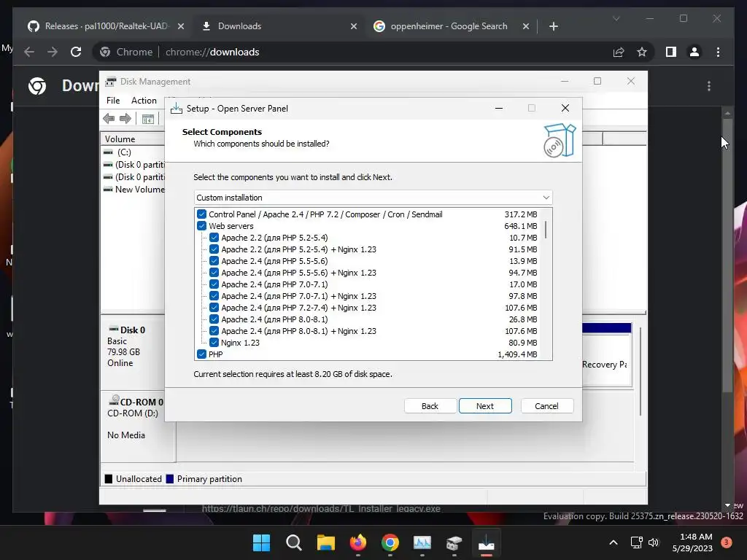This screenshot has width=747, height=560.
Task: Uncheck Apache 2.2 (PHP 5.2-5.4) + Nginx 1.23
Action: pos(214,249)
